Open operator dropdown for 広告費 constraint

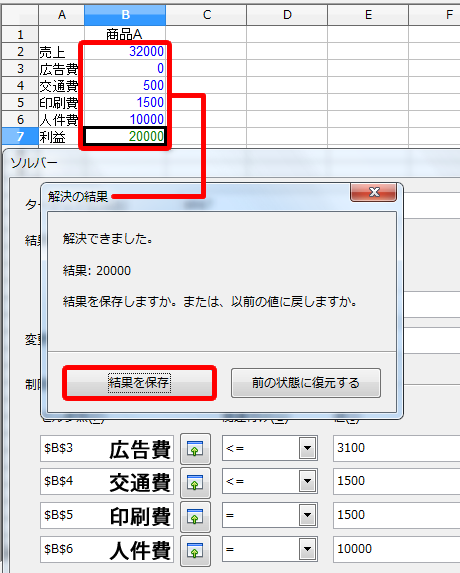[307, 448]
